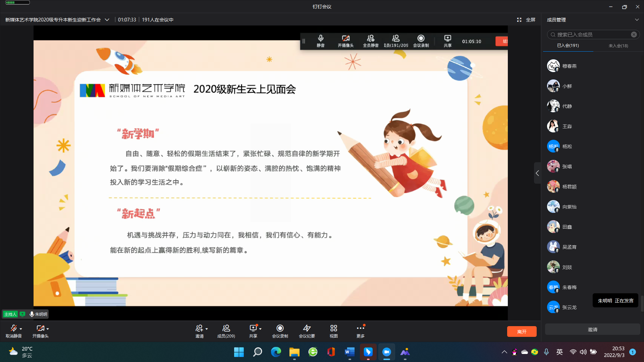
Task: Turn on the camera (开摄像头)
Action: (x=40, y=328)
